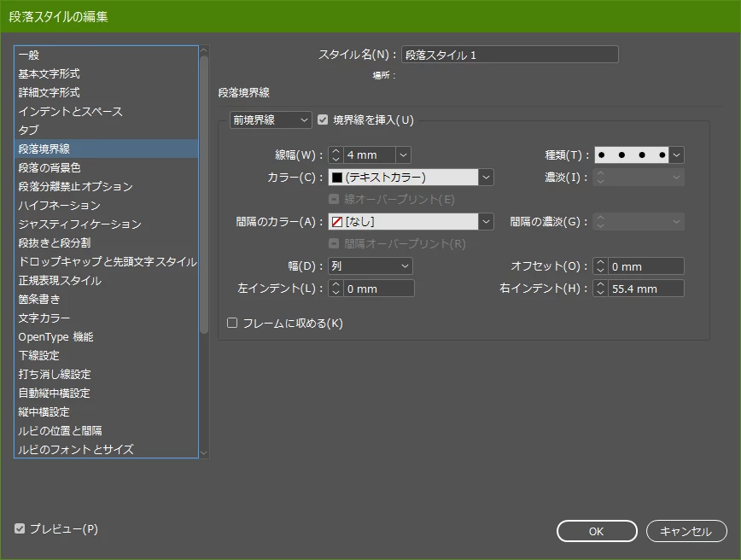Viewport: 741px width, 560px height.
Task: Click the 線幅 4 mm value field
Action: pyautogui.click(x=369, y=155)
